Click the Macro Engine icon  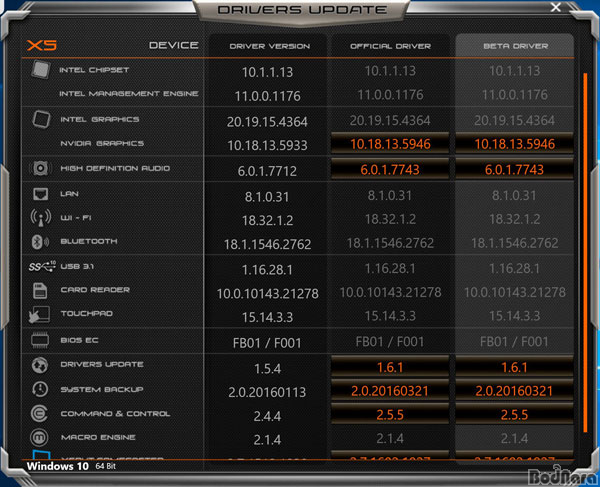(x=39, y=437)
